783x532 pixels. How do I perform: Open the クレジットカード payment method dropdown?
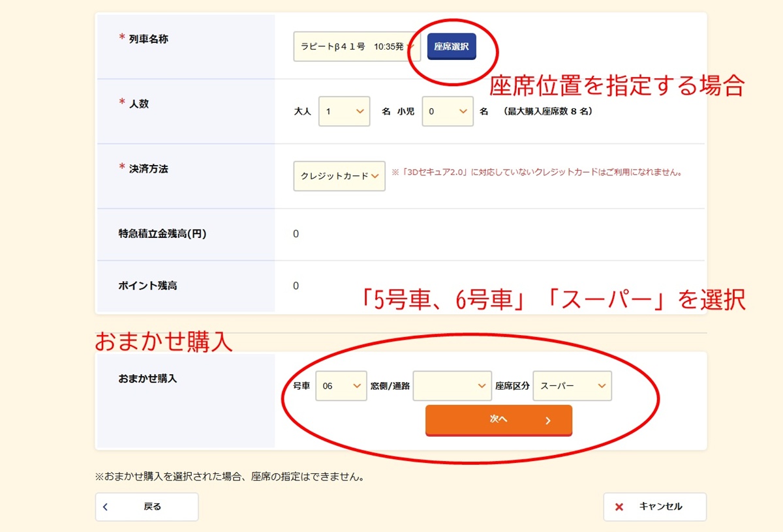click(338, 176)
